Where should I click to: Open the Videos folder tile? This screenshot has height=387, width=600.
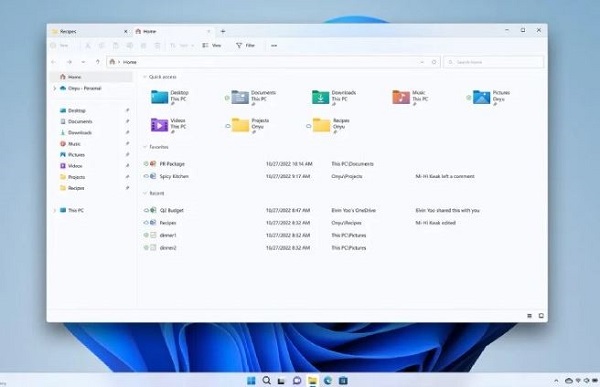pos(169,125)
